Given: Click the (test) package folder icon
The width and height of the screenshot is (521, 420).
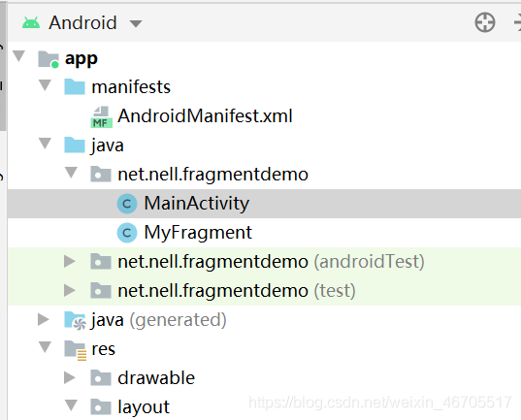Looking at the screenshot, I should pyautogui.click(x=101, y=290).
